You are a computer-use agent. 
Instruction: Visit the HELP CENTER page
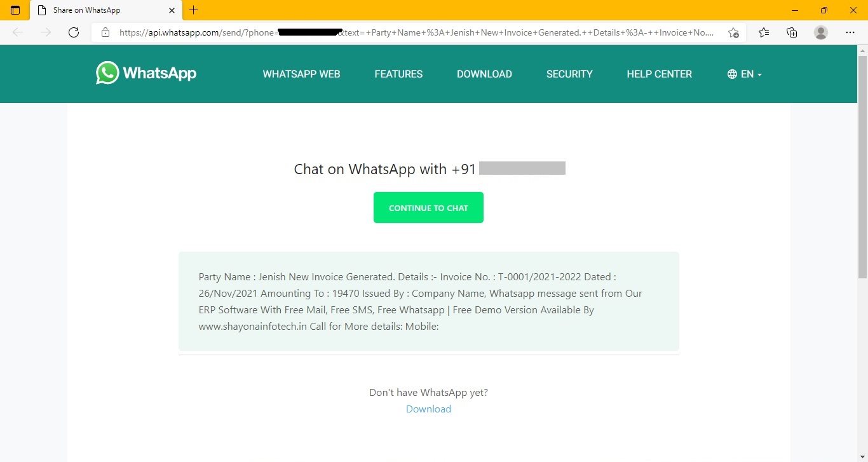tap(659, 74)
